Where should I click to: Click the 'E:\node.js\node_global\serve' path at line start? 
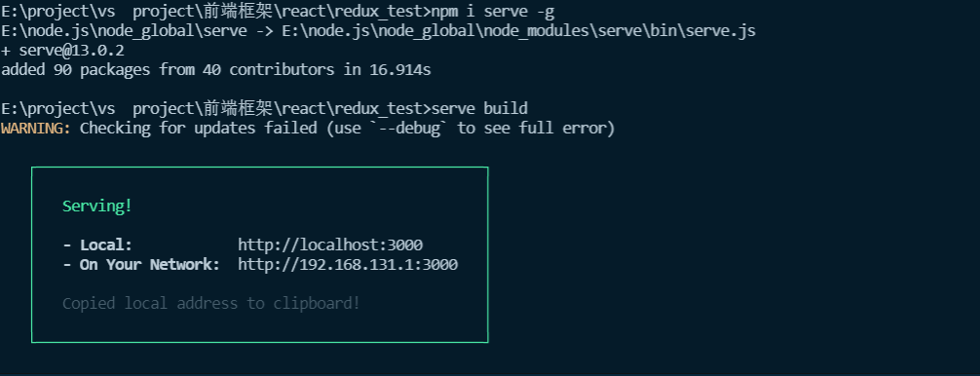(124, 30)
